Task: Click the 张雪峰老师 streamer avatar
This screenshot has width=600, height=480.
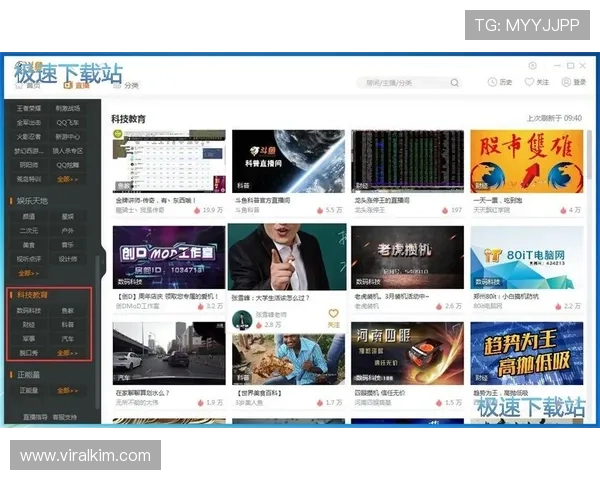Action: [242, 320]
